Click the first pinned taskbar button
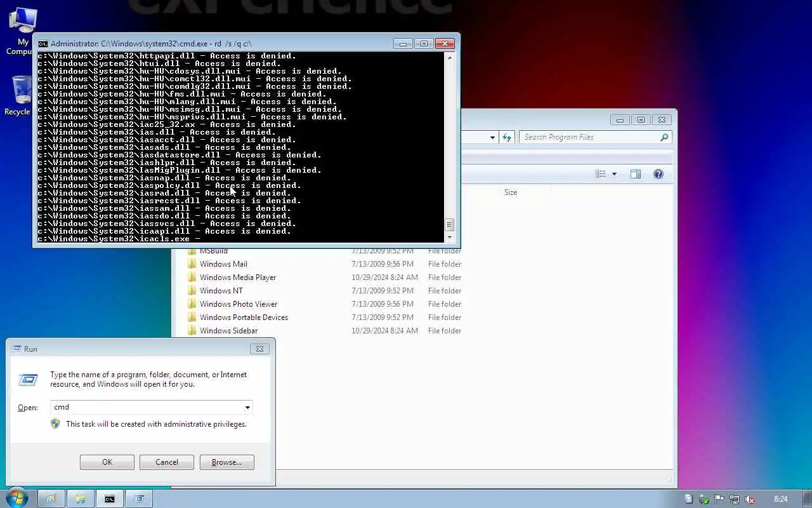The width and height of the screenshot is (812, 508). pyautogui.click(x=51, y=498)
